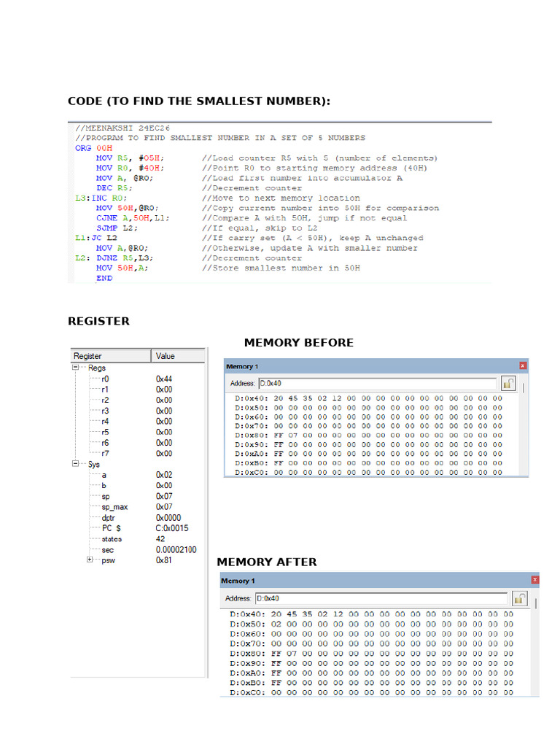The height and width of the screenshot is (747, 560).
Task: Collapse the Sys tree node
Action: point(75,463)
